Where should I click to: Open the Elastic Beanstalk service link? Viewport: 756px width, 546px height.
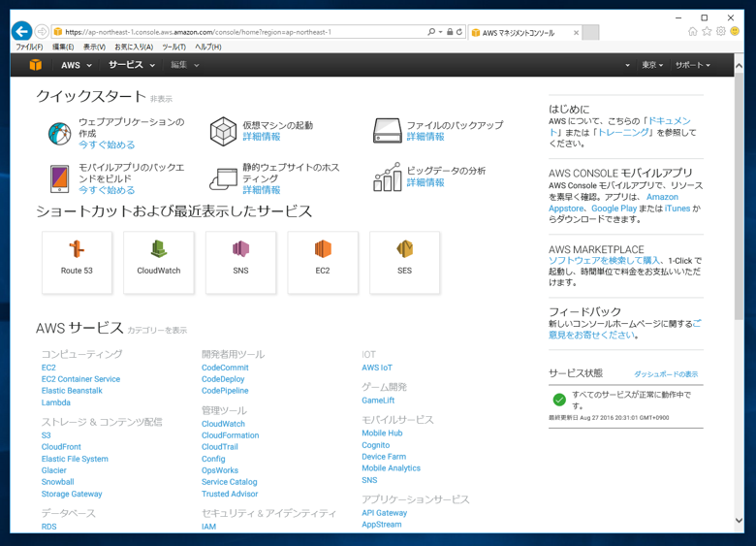point(72,391)
